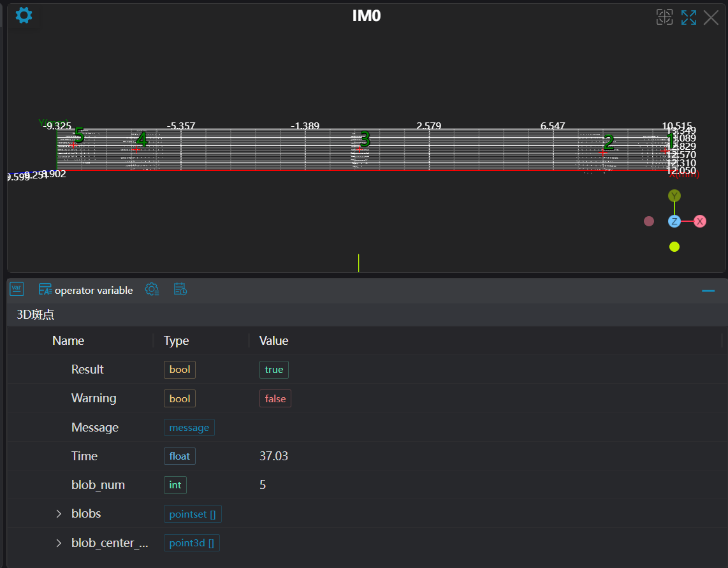Expand the blob_center row
Screen dimensions: 728x568
point(59,543)
